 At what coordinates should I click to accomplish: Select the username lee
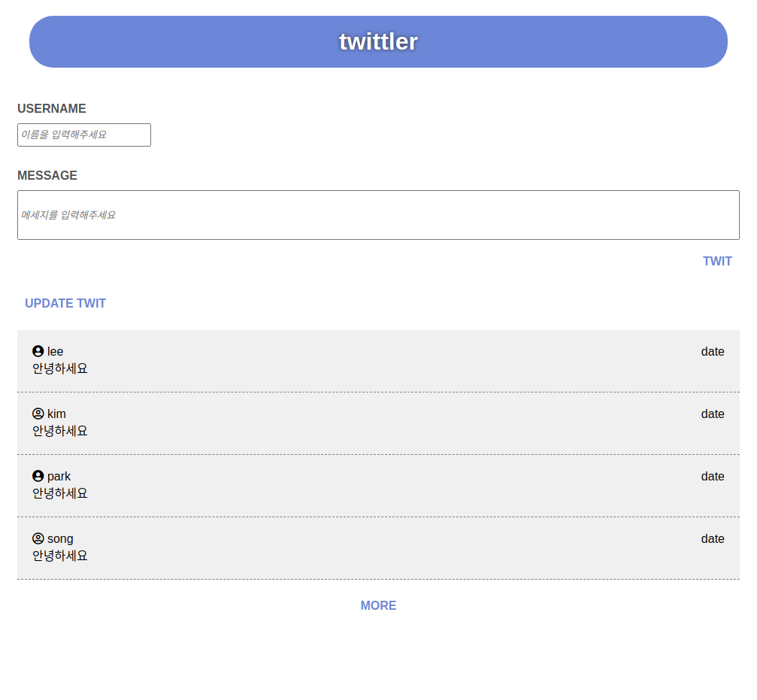click(55, 351)
